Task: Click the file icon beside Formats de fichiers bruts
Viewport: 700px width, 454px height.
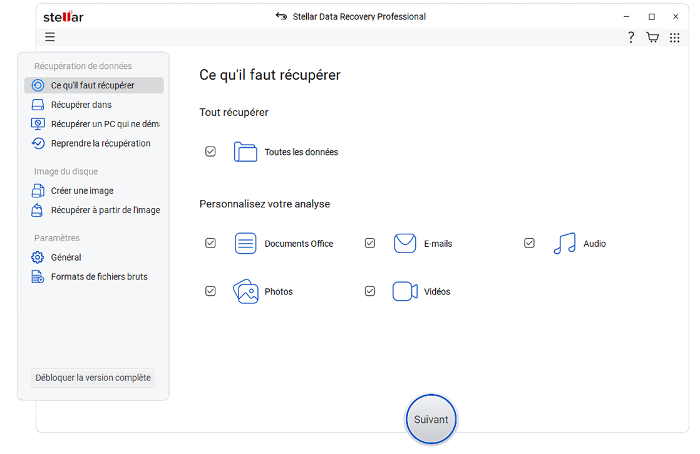Action: tap(38, 277)
